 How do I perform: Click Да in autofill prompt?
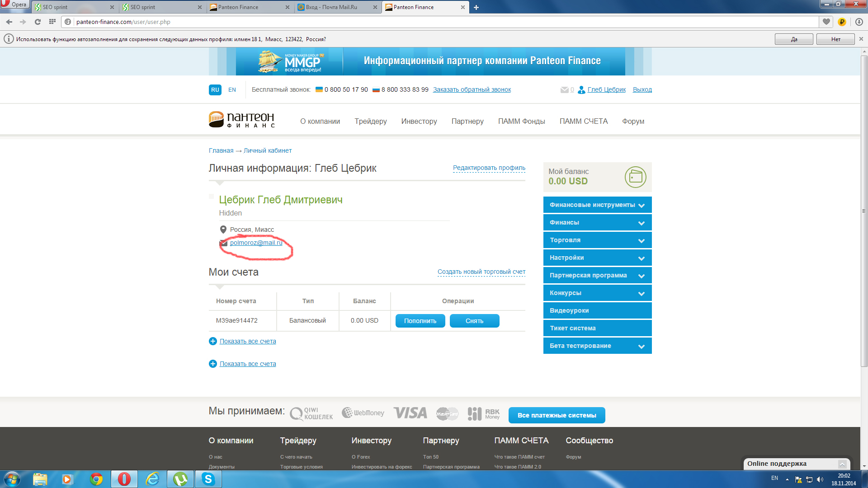(794, 39)
